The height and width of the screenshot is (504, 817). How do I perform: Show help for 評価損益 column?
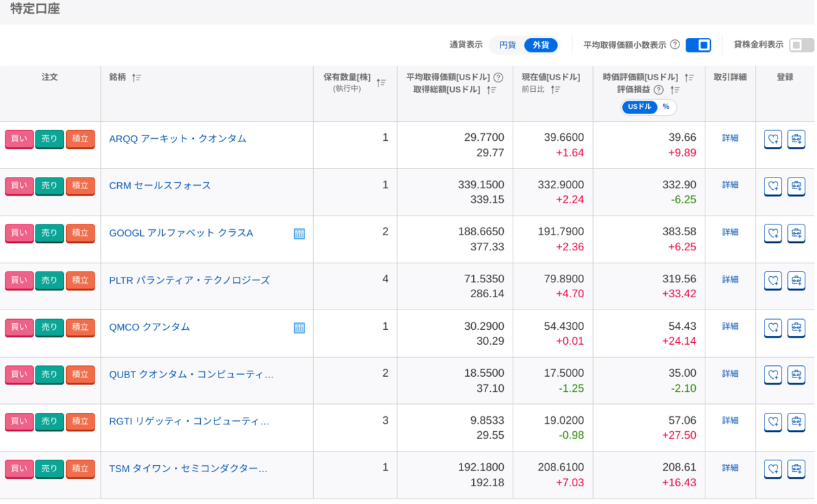(658, 90)
